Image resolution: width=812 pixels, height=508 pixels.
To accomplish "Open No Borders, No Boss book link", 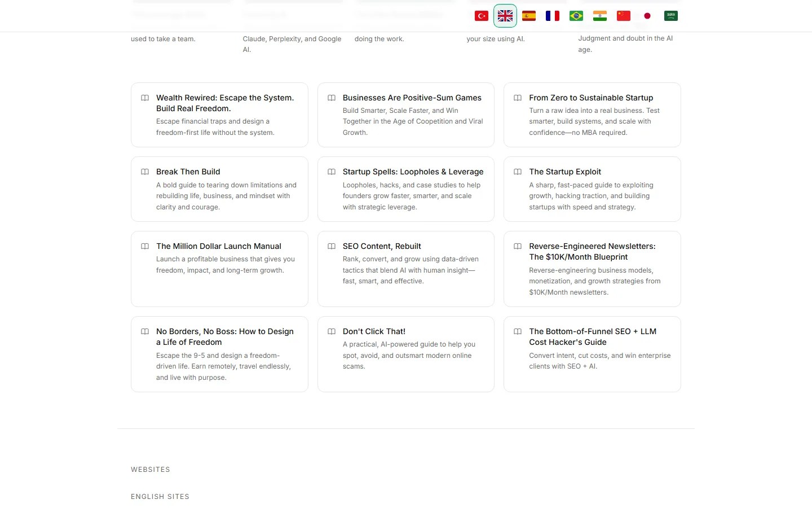I will click(x=219, y=354).
